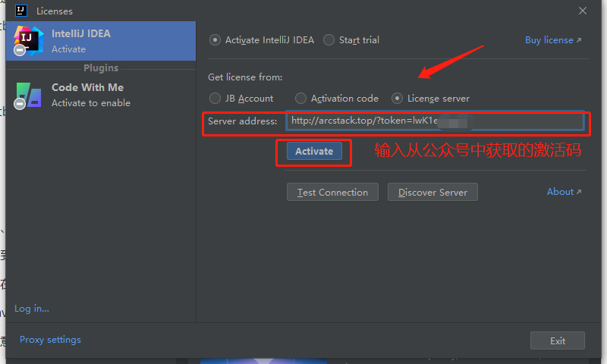
Task: Open Proxy settings link
Action: click(50, 340)
